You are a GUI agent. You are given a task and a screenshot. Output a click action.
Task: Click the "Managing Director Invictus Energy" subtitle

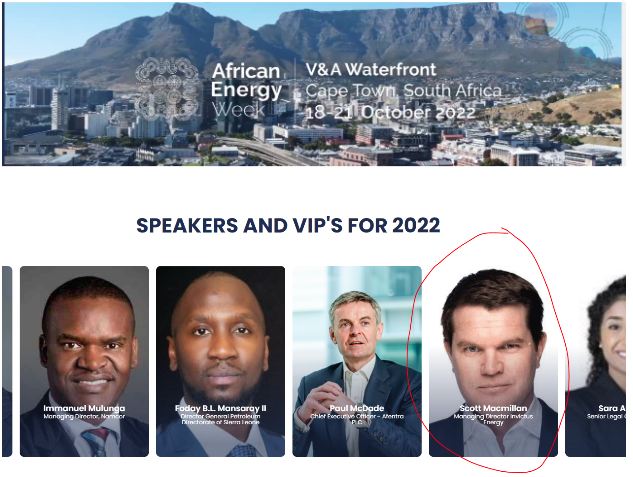coord(493,419)
